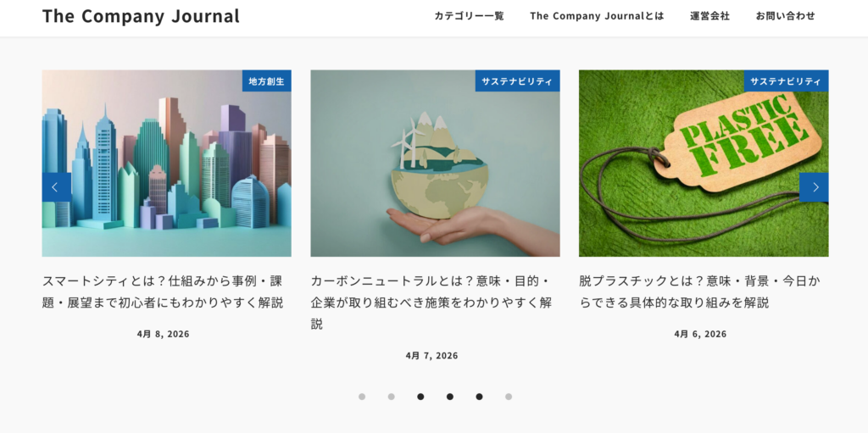Open the paper city skyline thumbnail
Viewport: 868px width, 433px height.
pyautogui.click(x=167, y=164)
